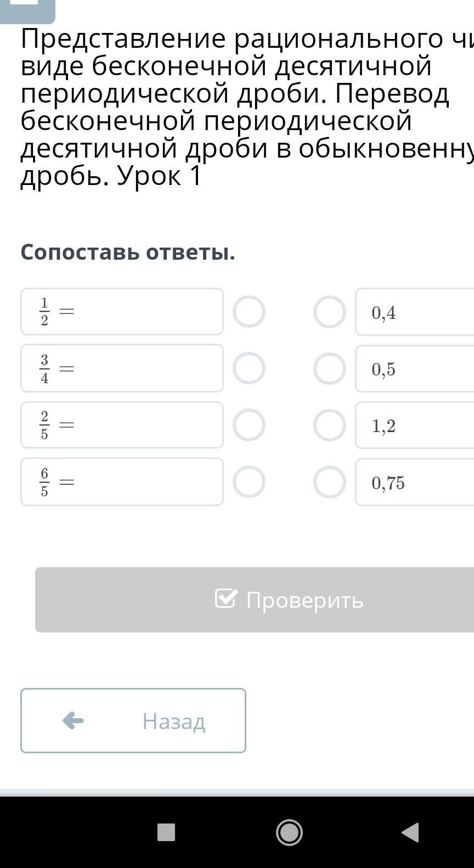
Task: Select the radio circle beside 1,2
Action: [330, 425]
